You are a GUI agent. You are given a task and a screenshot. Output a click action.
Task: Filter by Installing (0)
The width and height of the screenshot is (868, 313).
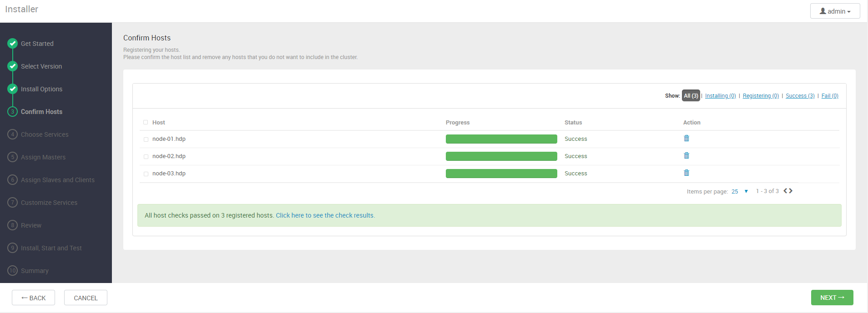tap(720, 96)
